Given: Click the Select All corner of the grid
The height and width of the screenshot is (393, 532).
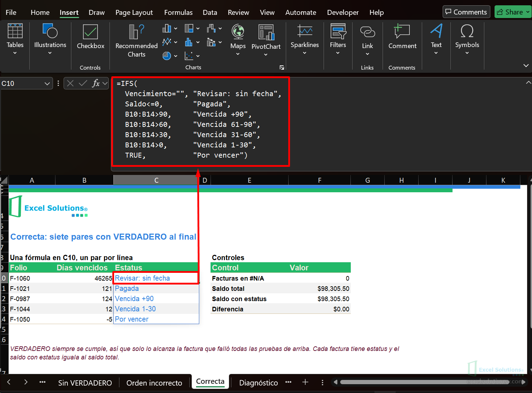Looking at the screenshot, I should click(4, 180).
